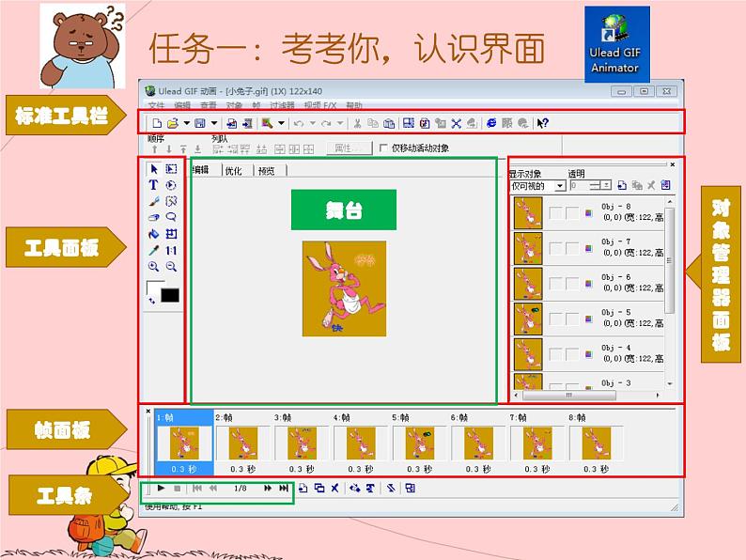This screenshot has height=560, width=746.
Task: Open the Ulead GIF Animator desktop shortcut
Action: 617,44
